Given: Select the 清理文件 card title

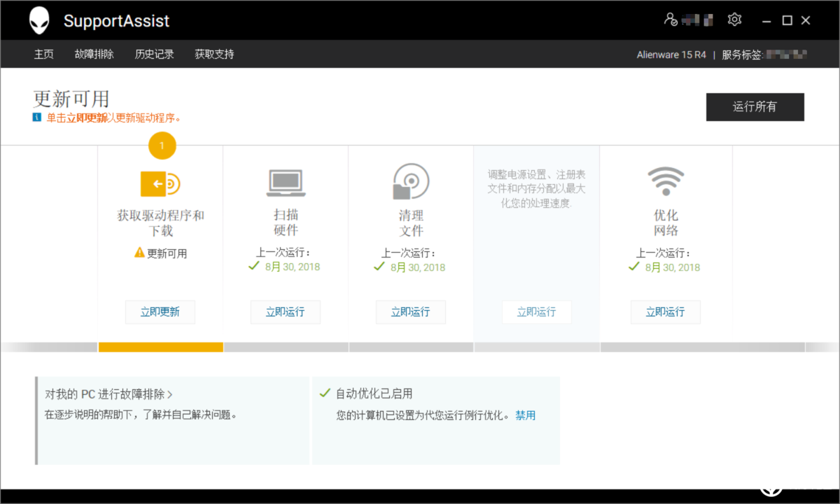Looking at the screenshot, I should tap(412, 223).
